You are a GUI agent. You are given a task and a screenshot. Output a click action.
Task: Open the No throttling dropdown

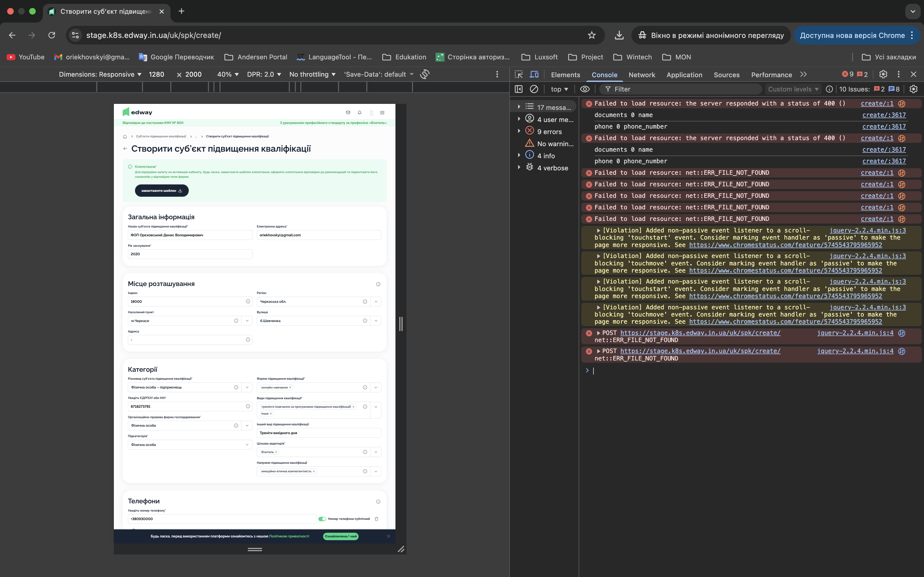(312, 74)
